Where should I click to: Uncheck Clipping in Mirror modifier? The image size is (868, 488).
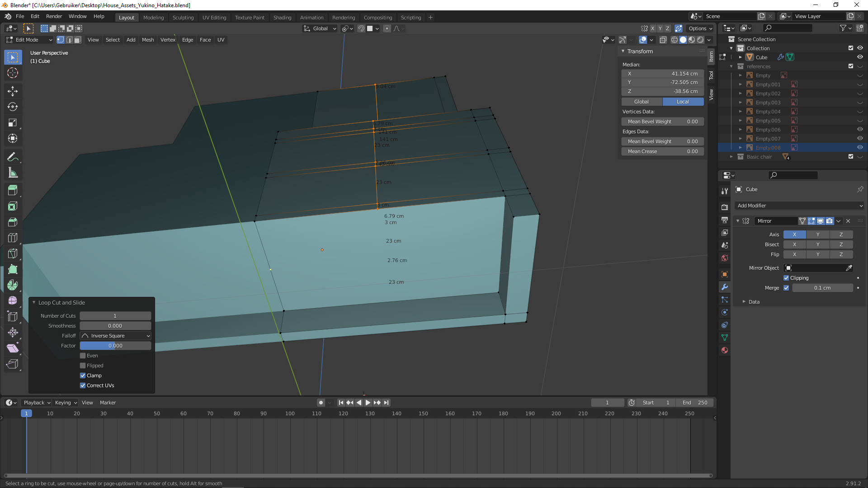pyautogui.click(x=786, y=278)
